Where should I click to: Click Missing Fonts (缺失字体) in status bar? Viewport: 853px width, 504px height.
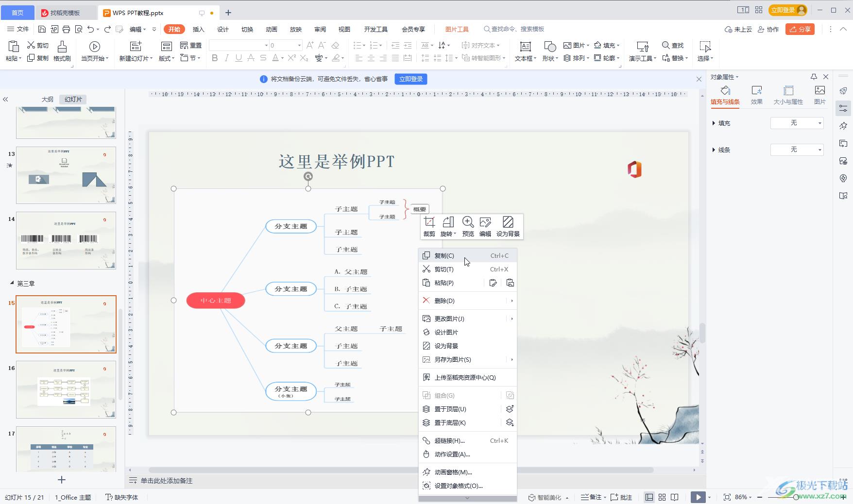122,497
